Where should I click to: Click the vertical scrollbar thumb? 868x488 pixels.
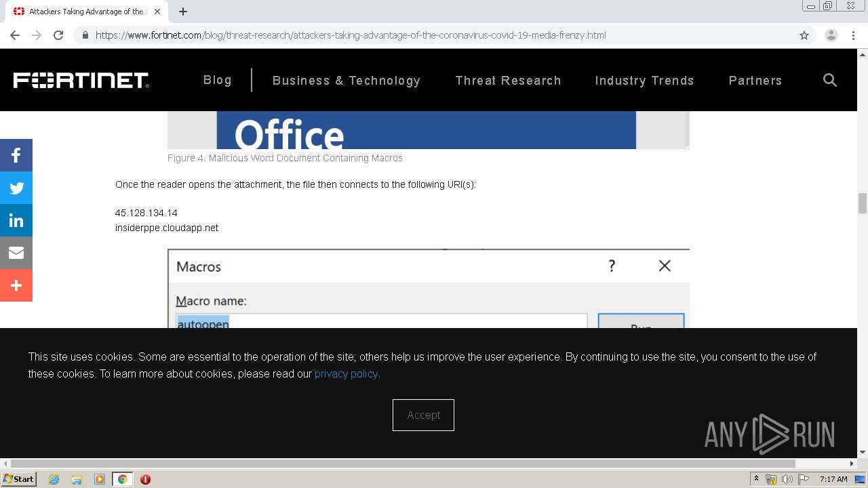tap(863, 203)
